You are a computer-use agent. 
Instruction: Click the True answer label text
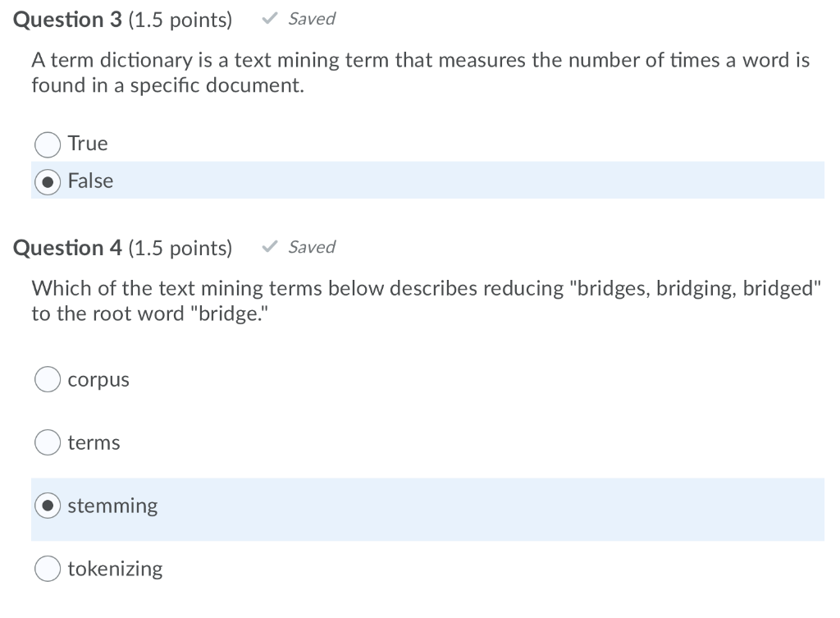pyautogui.click(x=87, y=144)
